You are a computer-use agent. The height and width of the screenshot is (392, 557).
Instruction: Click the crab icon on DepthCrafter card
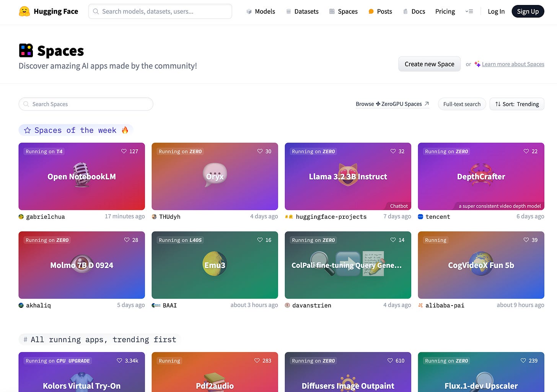[481, 175]
